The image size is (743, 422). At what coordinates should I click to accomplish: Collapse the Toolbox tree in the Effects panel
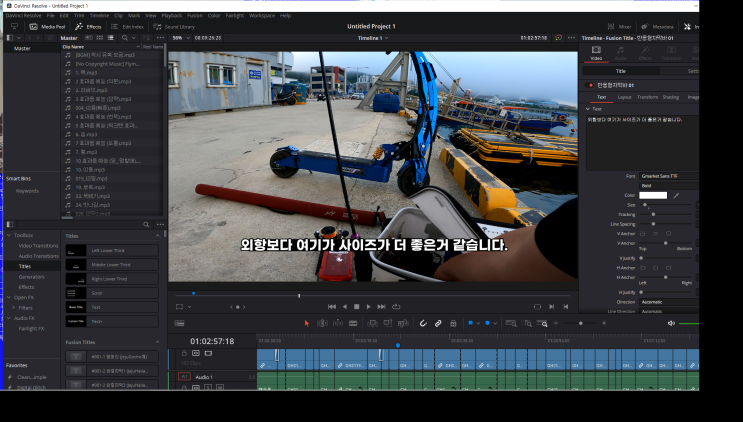coord(9,235)
